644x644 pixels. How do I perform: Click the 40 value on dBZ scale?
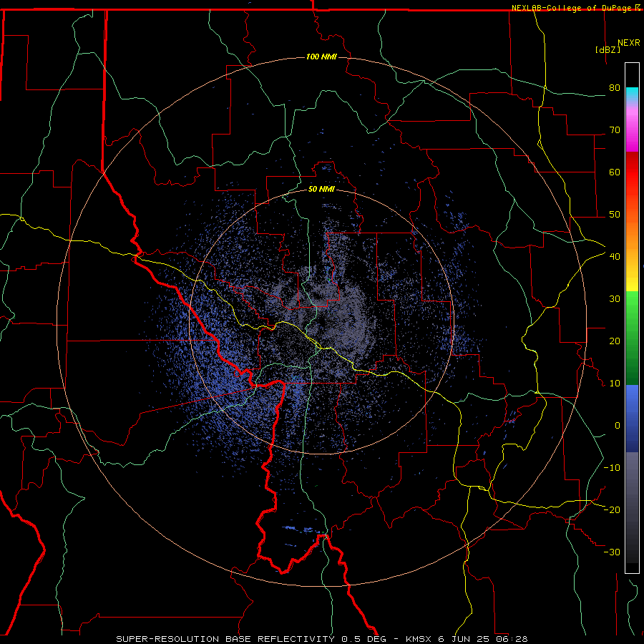tap(615, 257)
